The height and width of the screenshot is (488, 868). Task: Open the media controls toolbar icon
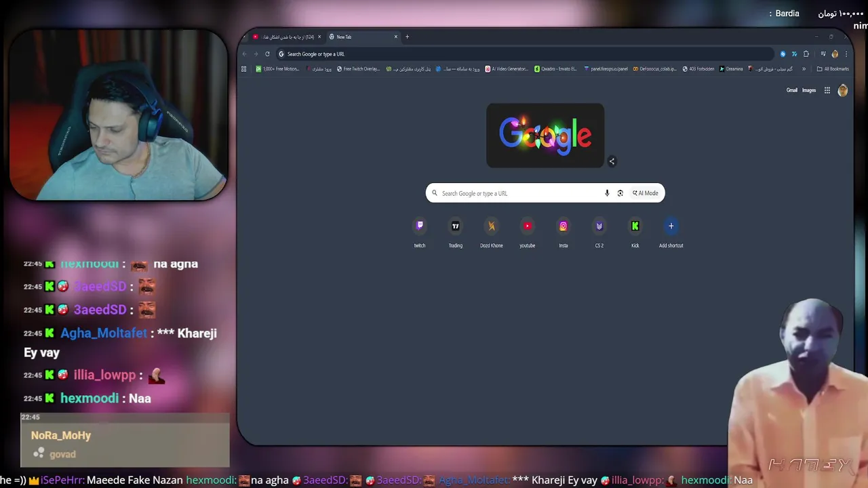(x=823, y=54)
